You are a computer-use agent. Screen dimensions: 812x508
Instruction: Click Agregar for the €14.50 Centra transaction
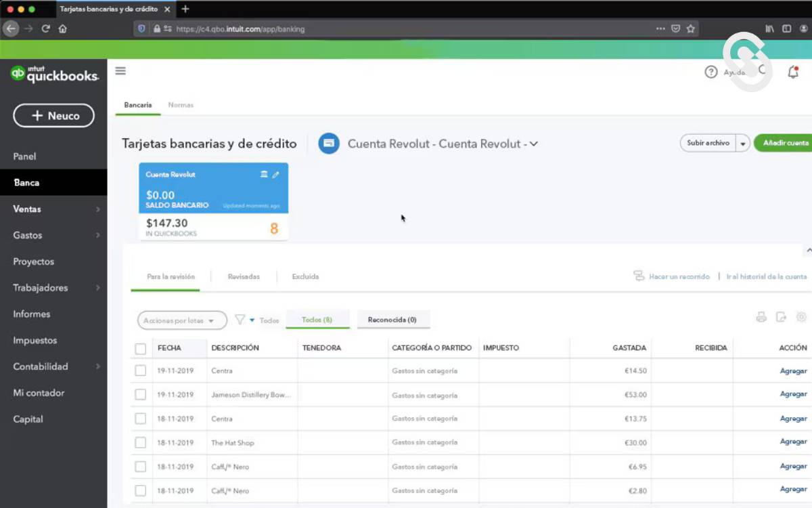pos(793,371)
